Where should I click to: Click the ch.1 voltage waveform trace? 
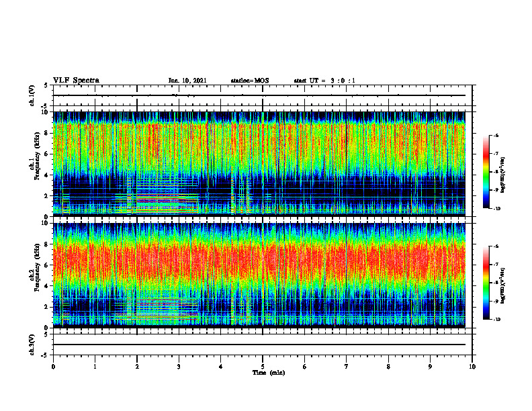[259, 95]
